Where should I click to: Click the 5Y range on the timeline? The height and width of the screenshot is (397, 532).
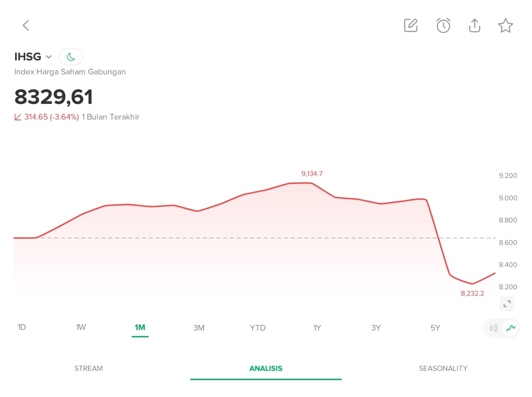pyautogui.click(x=436, y=328)
